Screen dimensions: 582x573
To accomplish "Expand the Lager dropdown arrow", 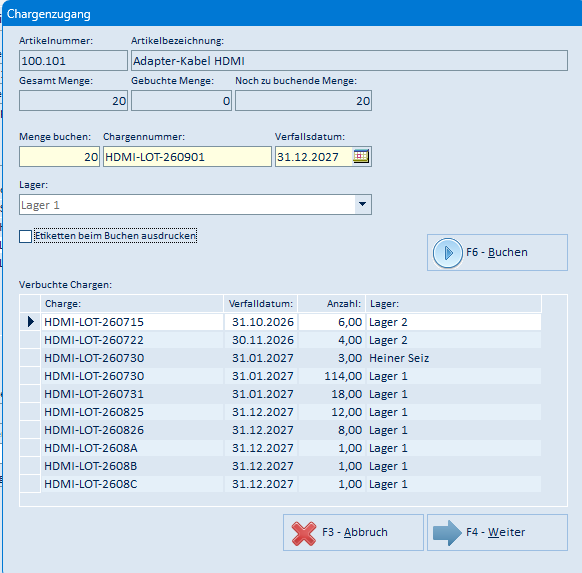I will 363,204.
